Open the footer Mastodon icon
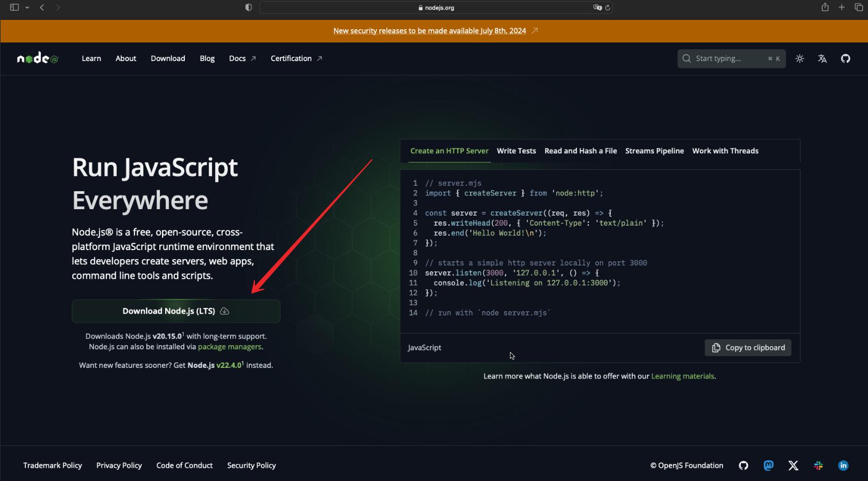This screenshot has height=481, width=868. [x=768, y=466]
